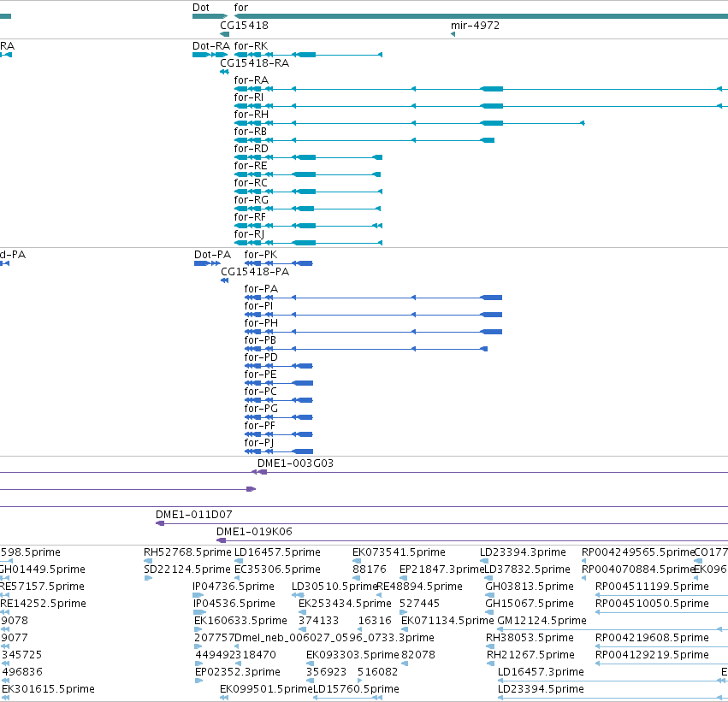Click EST label EK073541.5prime

click(399, 552)
